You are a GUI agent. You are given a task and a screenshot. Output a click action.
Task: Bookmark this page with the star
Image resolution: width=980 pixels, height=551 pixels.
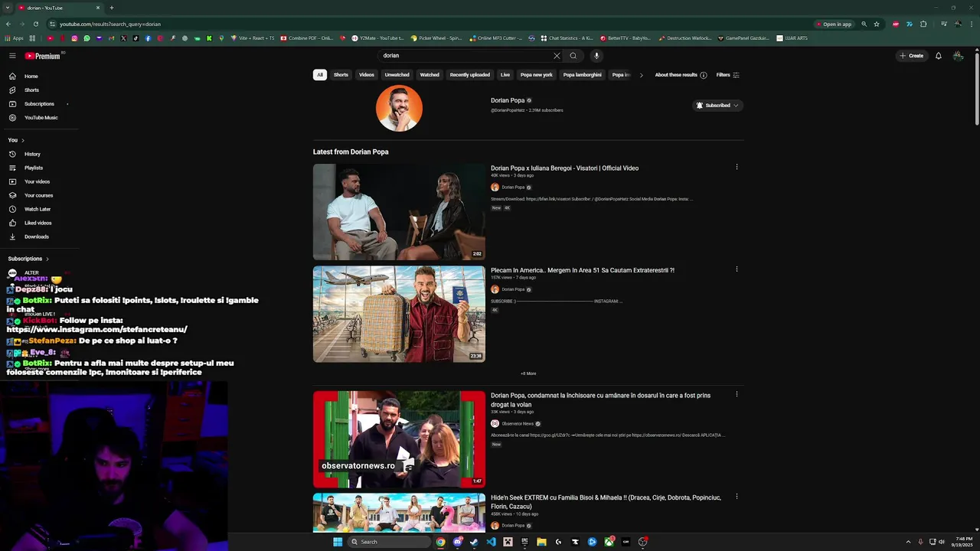click(x=877, y=24)
